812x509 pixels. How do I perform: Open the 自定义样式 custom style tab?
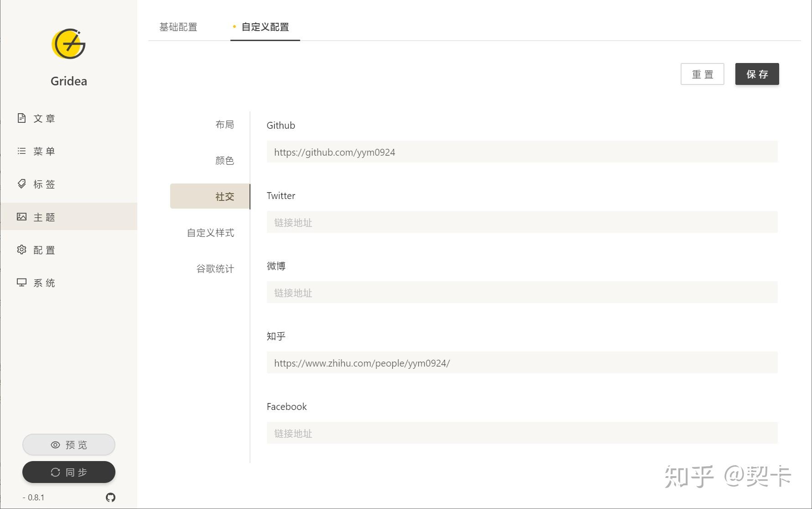(x=210, y=232)
